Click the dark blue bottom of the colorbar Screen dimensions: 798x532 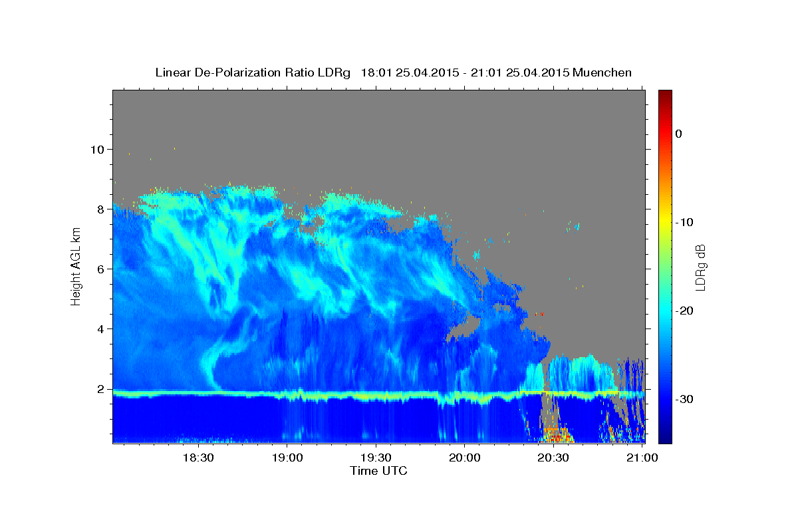tap(665, 436)
